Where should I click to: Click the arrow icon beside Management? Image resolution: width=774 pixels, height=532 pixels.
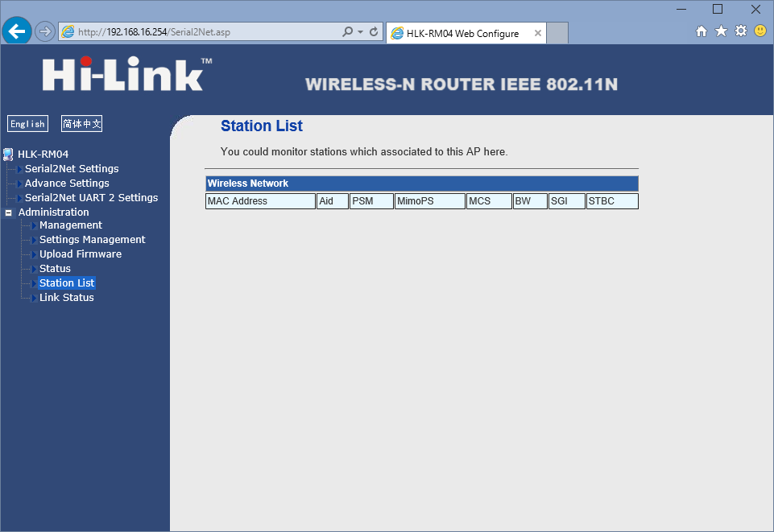pos(34,226)
